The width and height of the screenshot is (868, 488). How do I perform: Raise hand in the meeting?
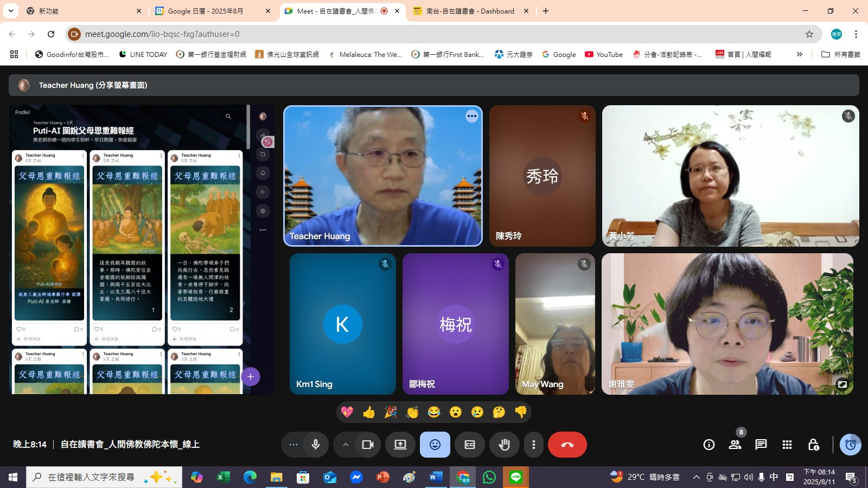pos(504,445)
